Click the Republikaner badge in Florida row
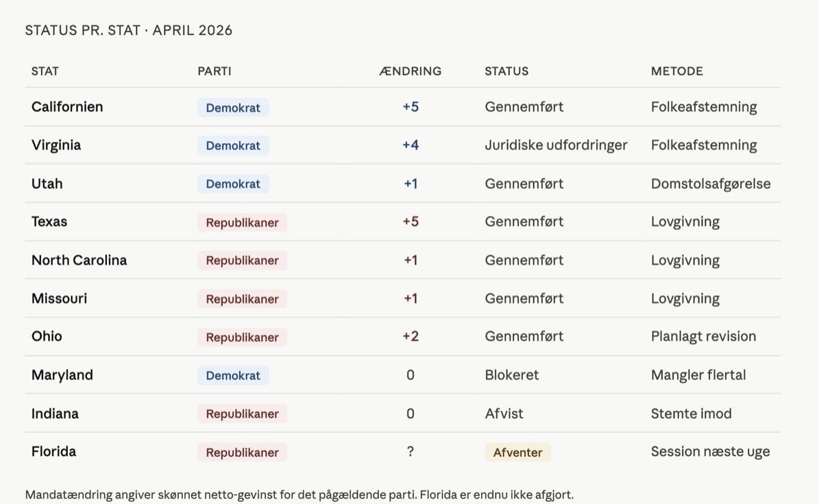 242,453
